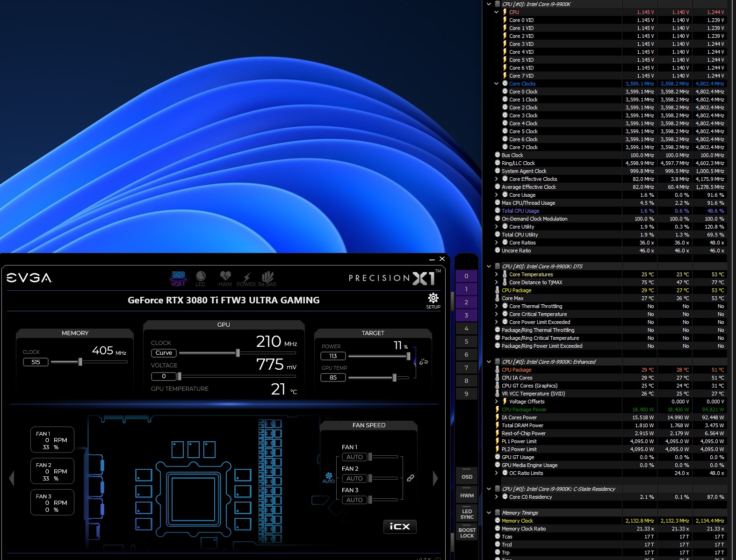The width and height of the screenshot is (736, 560).
Task: Expand the Core Effective Clocks group
Action: tap(497, 179)
